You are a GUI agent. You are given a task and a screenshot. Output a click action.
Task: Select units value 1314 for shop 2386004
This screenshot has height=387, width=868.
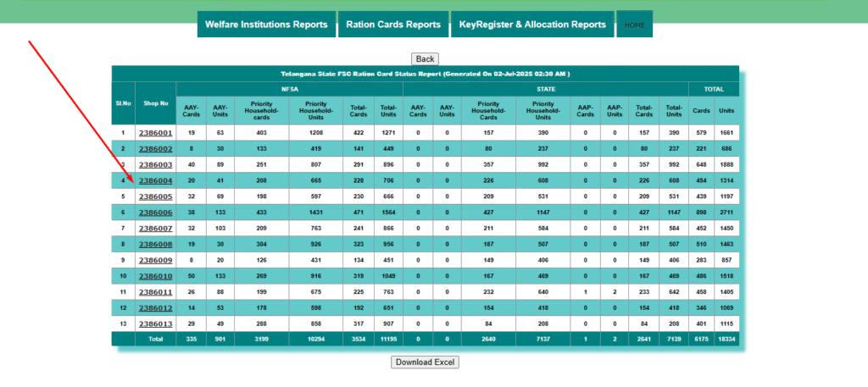tap(726, 180)
